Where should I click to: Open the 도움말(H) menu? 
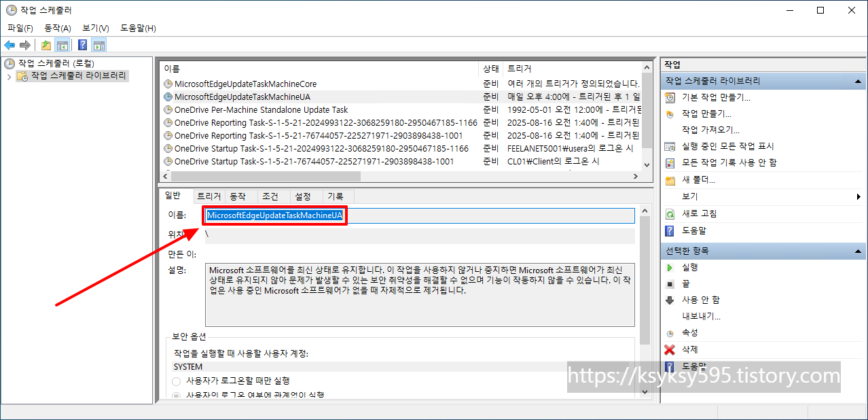138,28
